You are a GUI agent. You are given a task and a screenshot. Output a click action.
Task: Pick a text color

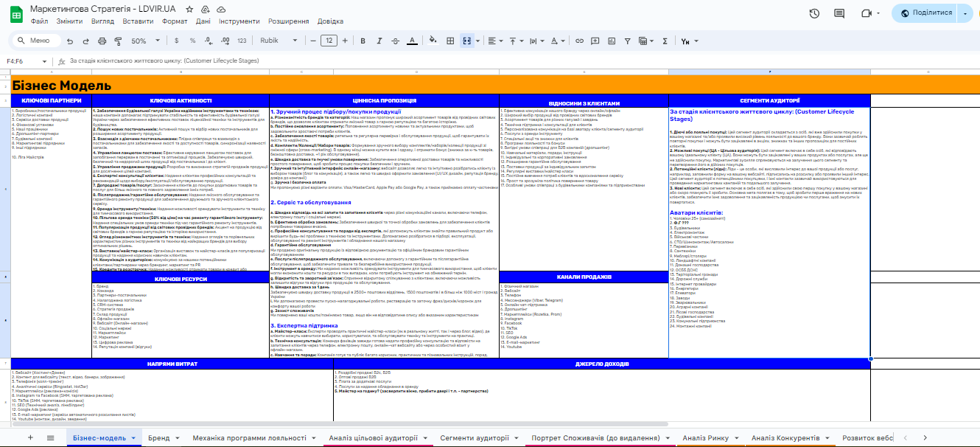coord(412,41)
